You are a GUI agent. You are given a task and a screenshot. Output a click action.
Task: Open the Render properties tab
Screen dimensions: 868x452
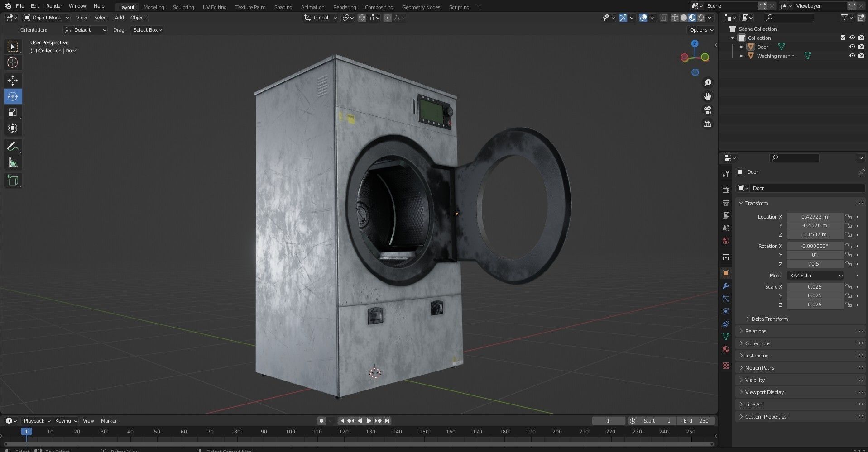point(726,190)
